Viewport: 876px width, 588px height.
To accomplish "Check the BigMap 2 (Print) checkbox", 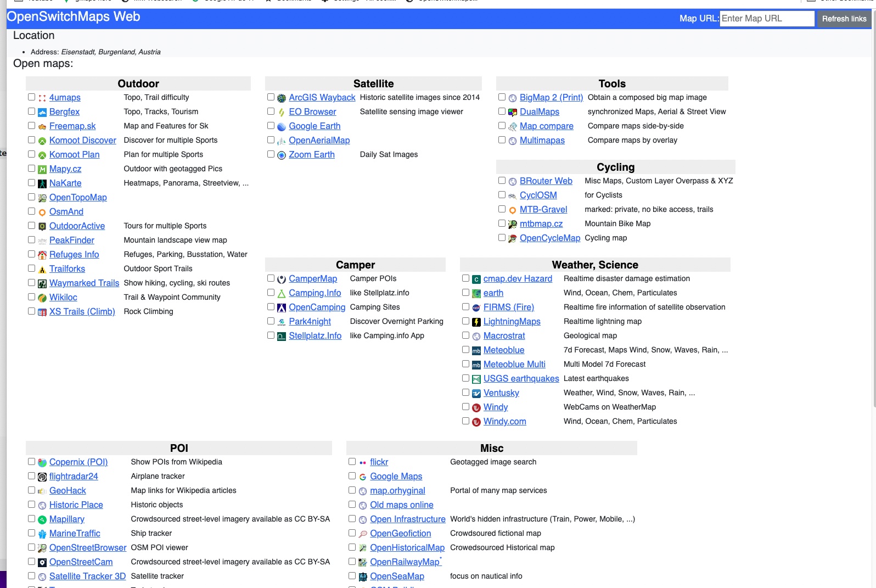I will pyautogui.click(x=502, y=97).
